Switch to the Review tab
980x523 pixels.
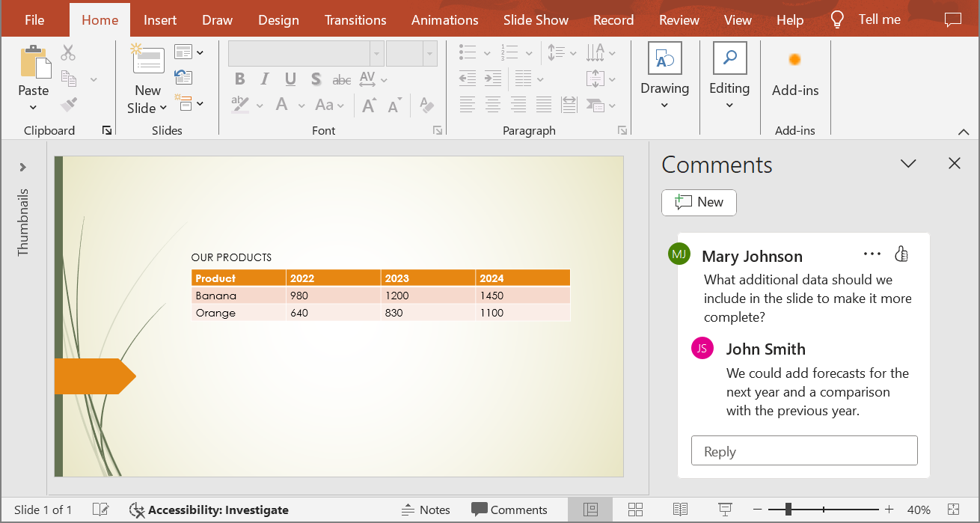pyautogui.click(x=679, y=19)
